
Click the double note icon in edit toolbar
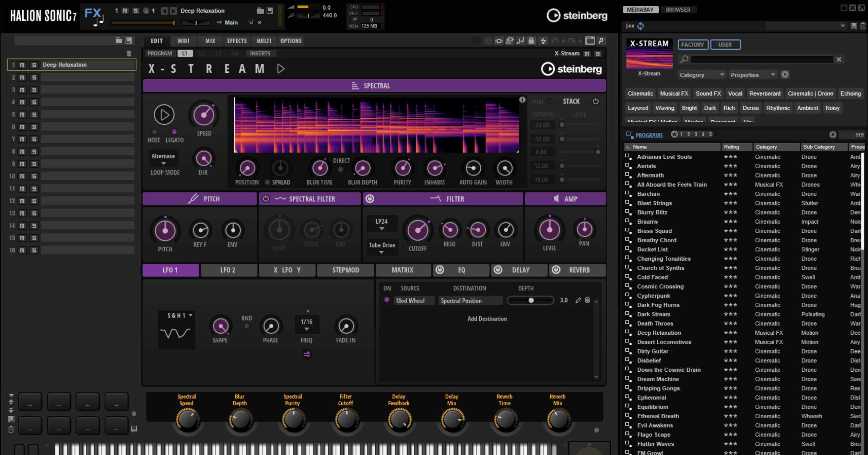(x=520, y=41)
